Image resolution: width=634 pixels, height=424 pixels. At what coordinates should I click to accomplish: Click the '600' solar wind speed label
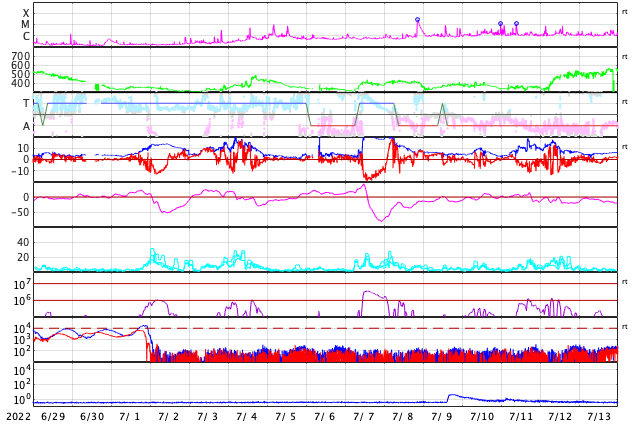tap(21, 65)
